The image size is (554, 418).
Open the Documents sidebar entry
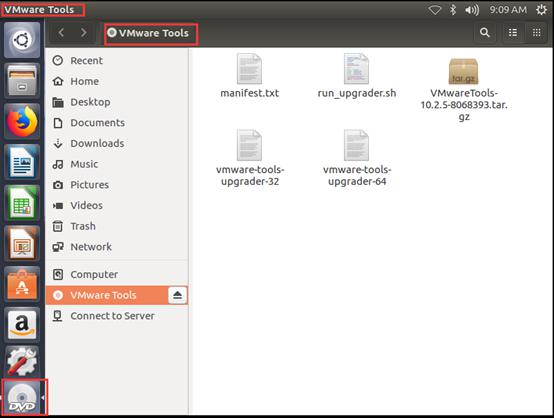(x=117, y=123)
